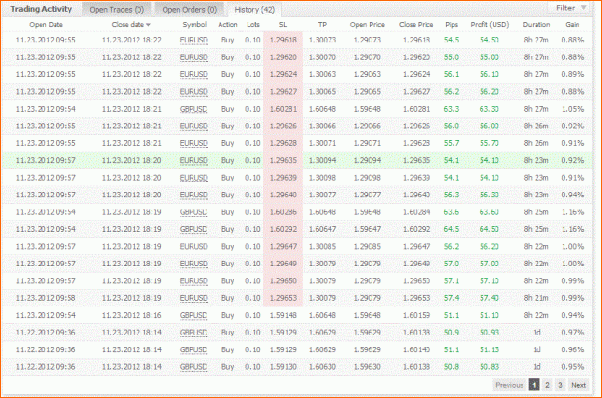Viewport: 602px width, 398px height.
Task: Select the Close Price value 1.60159
Action: click(x=417, y=315)
